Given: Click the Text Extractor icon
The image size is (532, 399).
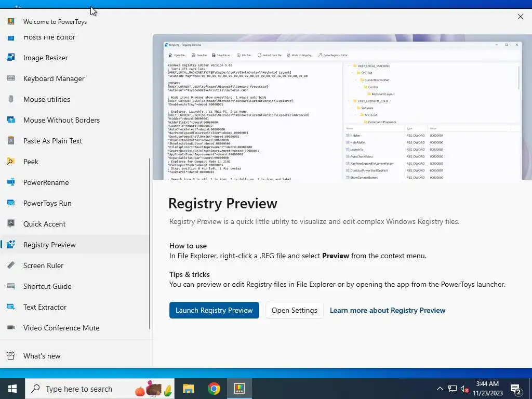Looking at the screenshot, I should [11, 307].
